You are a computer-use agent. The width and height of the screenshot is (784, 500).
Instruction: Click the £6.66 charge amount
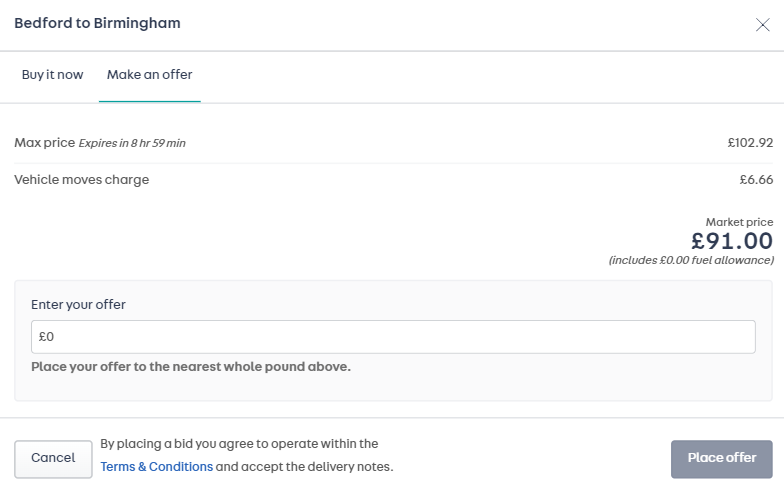[756, 180]
